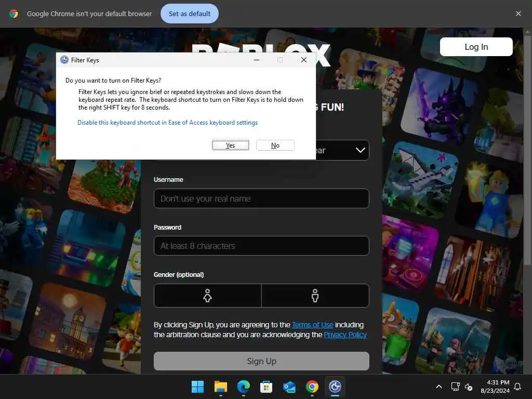Open the network status tray icon
Image resolution: width=532 pixels, height=399 pixels.
[455, 387]
